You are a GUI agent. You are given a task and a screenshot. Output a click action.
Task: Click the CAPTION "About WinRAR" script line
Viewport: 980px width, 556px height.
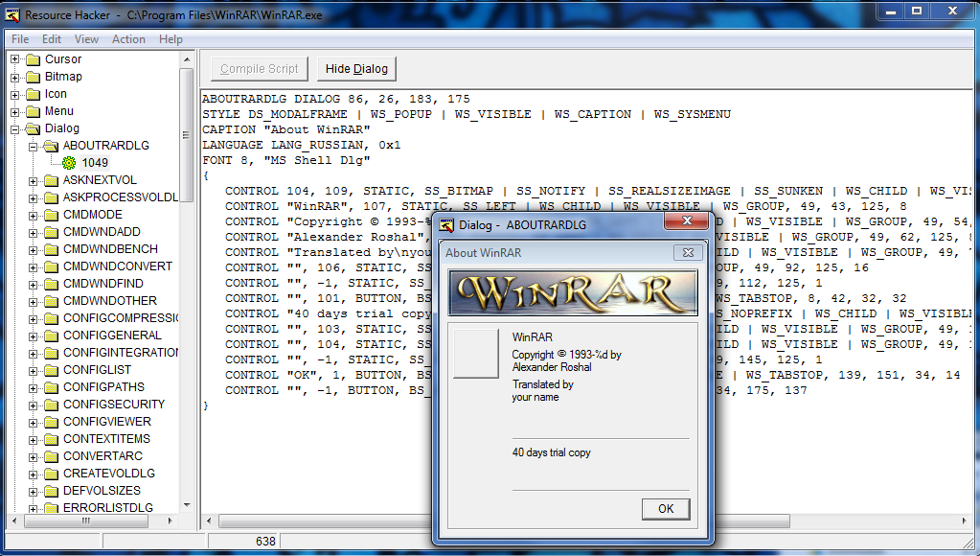point(286,129)
